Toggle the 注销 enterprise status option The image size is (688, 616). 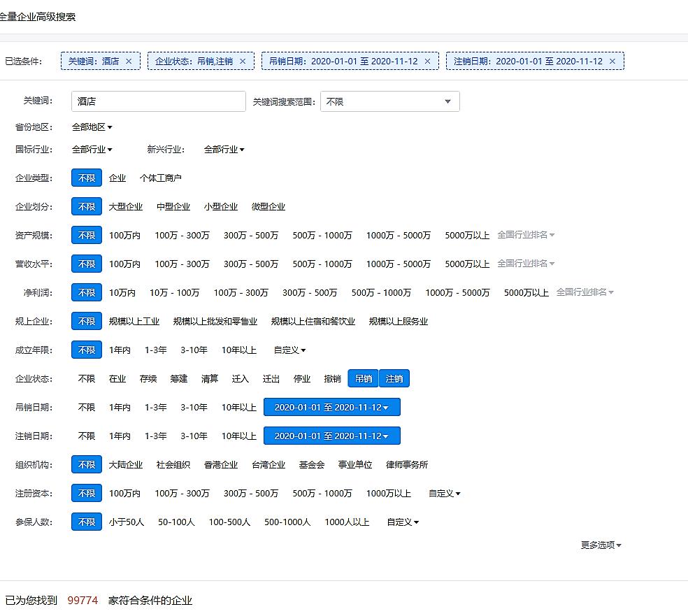394,379
